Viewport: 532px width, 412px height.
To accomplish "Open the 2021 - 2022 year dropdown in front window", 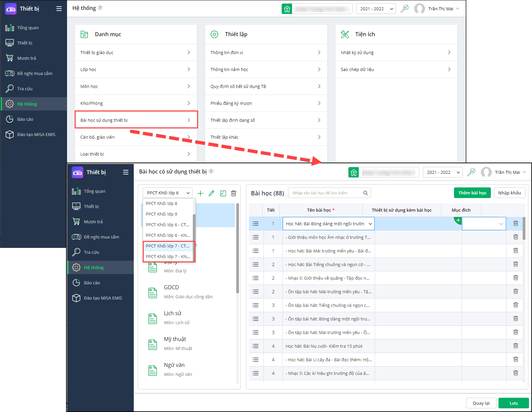I will [x=443, y=172].
